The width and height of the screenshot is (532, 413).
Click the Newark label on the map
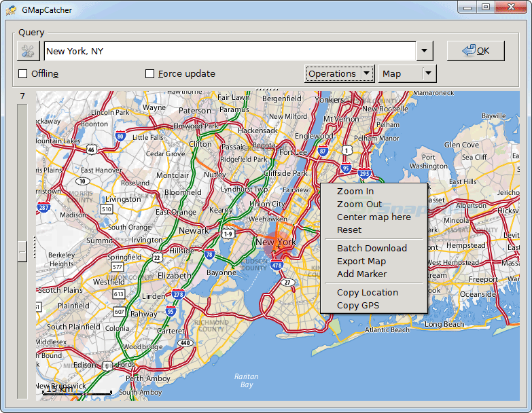coord(194,230)
